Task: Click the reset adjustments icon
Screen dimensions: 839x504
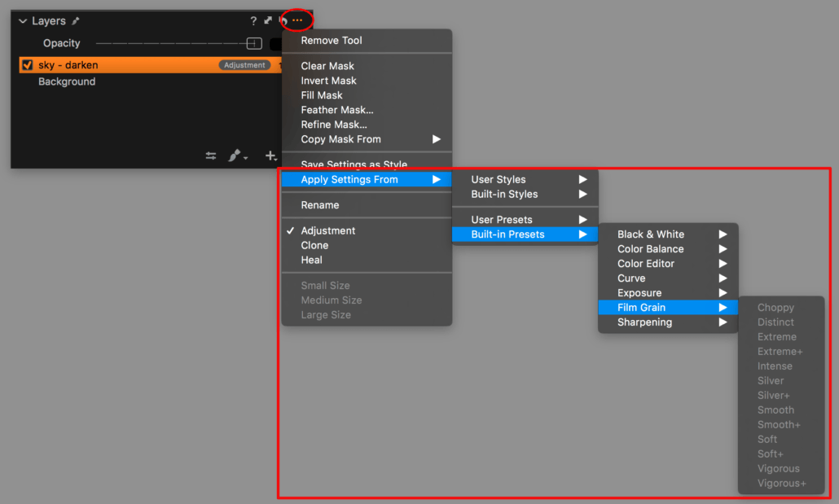Action: (281, 20)
